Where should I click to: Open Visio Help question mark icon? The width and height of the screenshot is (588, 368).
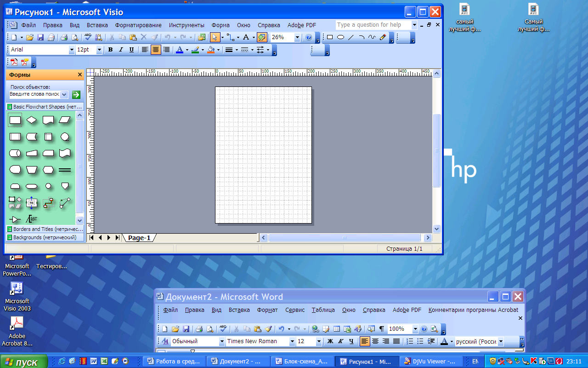coord(309,37)
